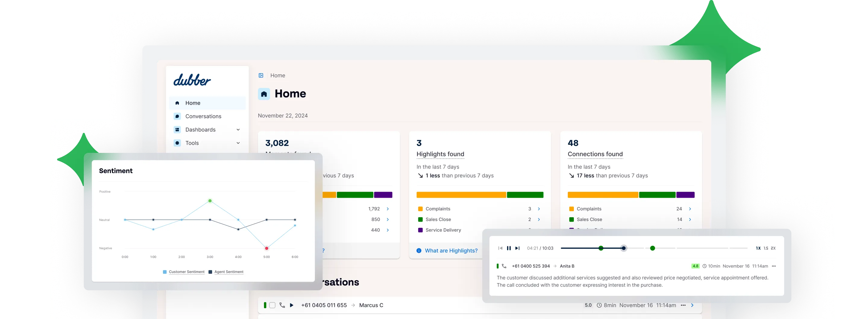Expand the Tools chevron
Image resolution: width=868 pixels, height=319 pixels.
238,143
